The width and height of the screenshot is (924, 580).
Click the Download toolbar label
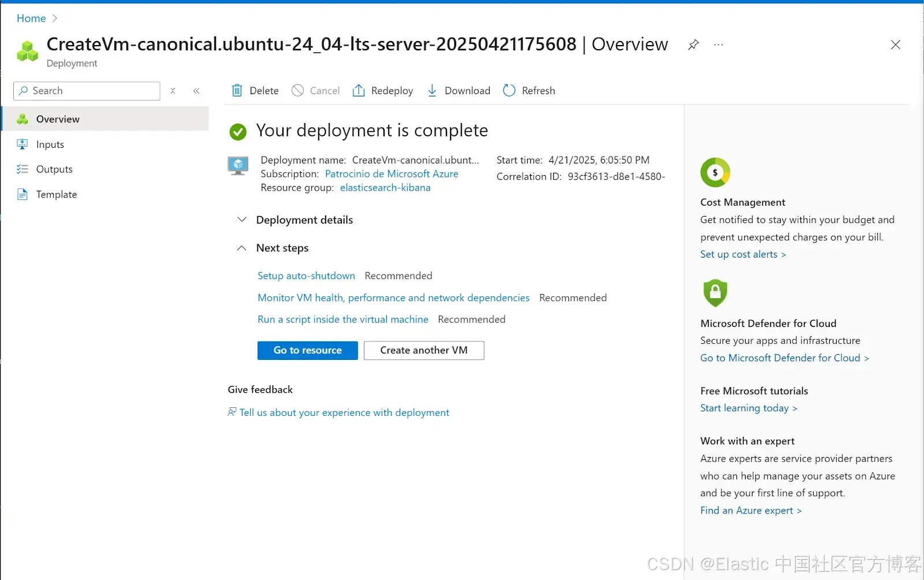467,91
